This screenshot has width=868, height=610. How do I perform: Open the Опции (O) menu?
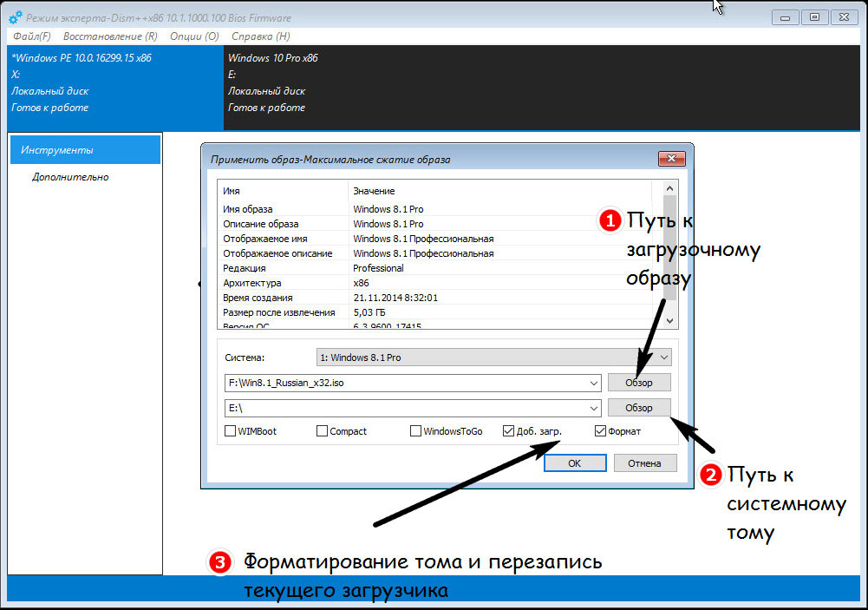(194, 36)
